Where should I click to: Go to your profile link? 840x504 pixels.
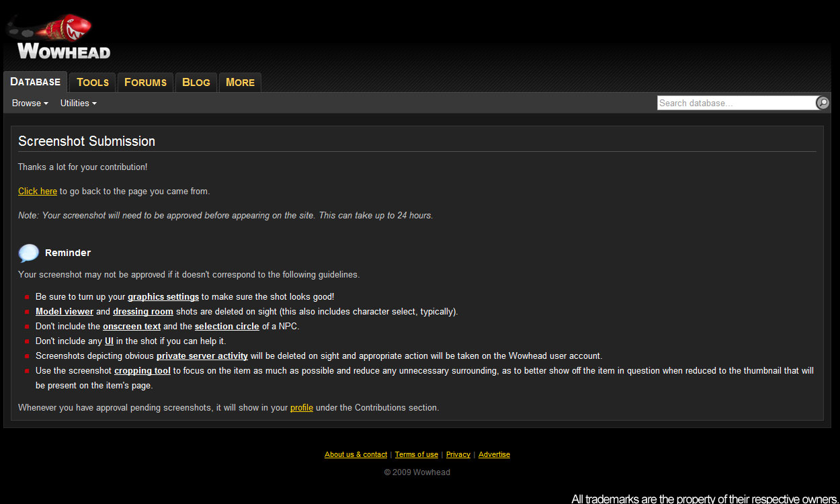point(302,407)
